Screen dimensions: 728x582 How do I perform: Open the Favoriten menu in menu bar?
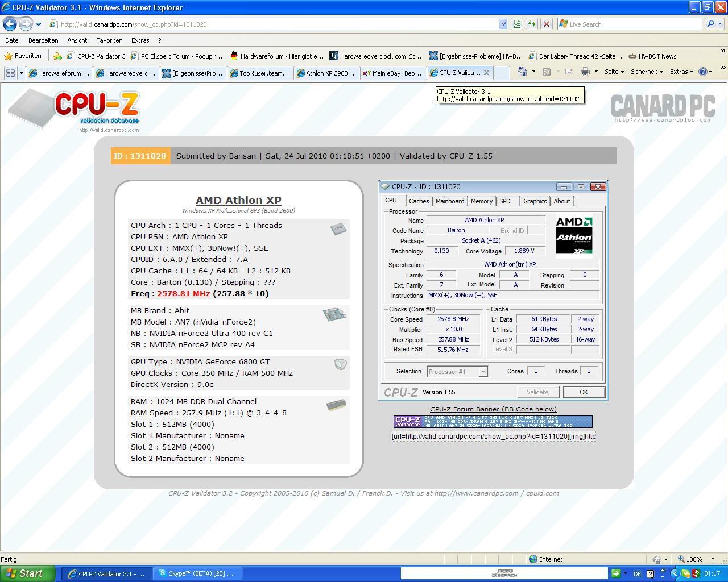click(x=109, y=40)
